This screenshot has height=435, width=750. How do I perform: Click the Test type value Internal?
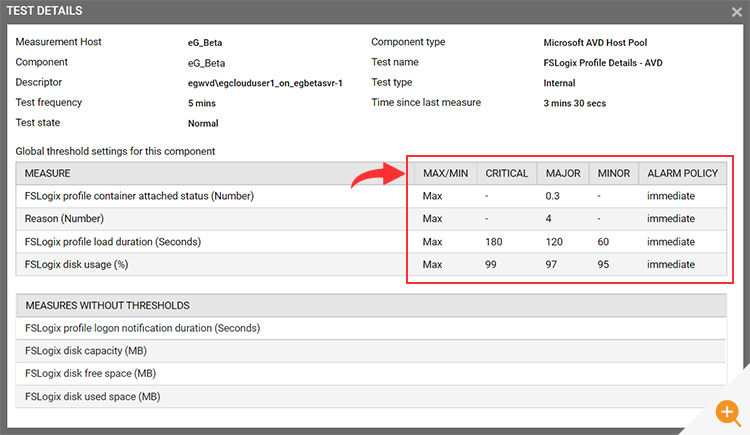[x=559, y=83]
